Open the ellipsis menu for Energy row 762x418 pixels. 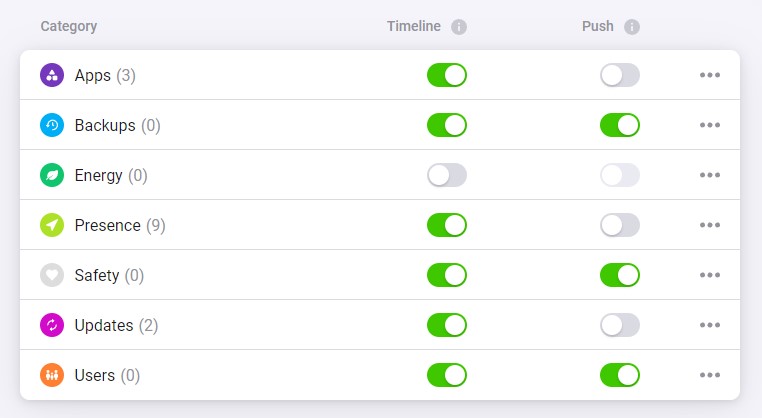[x=710, y=175]
